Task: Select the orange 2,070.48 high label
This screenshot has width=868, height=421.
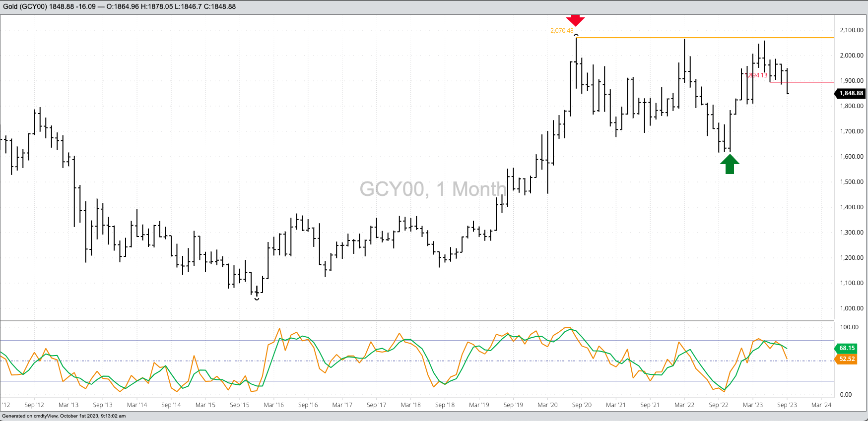Action: pyautogui.click(x=561, y=31)
